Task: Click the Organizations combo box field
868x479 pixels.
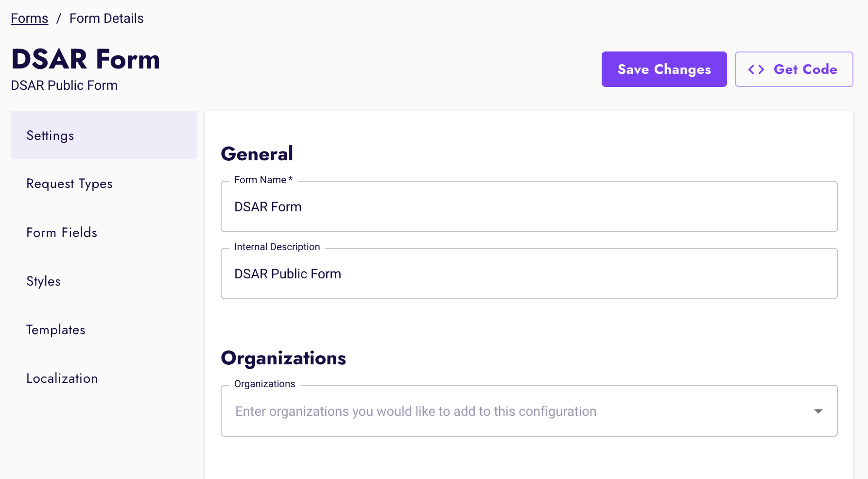Action: tap(529, 411)
